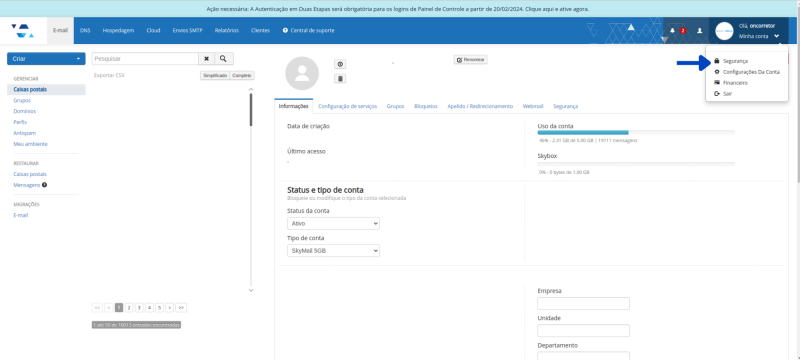
Task: Click the company logo at top left
Action: [23, 31]
